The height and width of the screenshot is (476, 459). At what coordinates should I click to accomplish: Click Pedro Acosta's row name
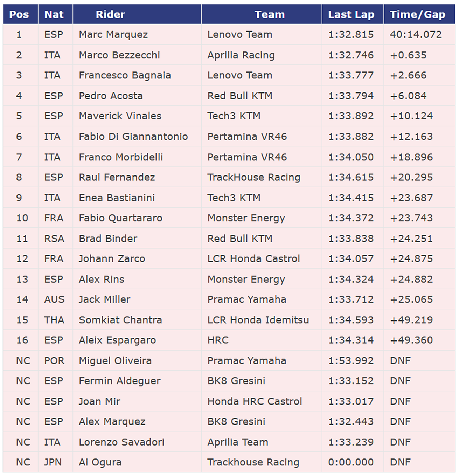click(111, 96)
